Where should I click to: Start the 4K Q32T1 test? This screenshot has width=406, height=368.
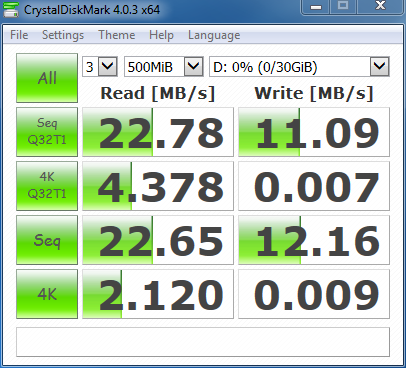47,186
